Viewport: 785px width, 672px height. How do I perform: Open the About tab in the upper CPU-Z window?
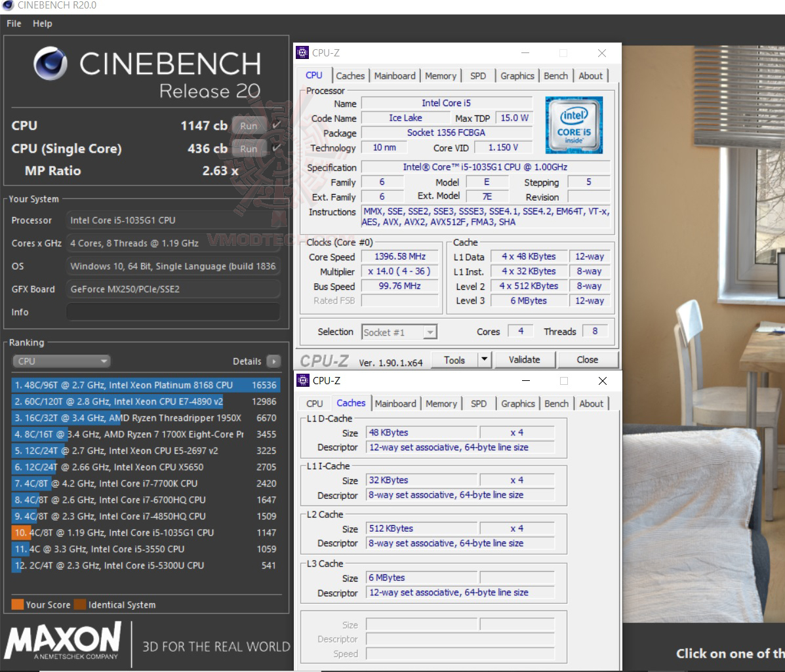591,76
